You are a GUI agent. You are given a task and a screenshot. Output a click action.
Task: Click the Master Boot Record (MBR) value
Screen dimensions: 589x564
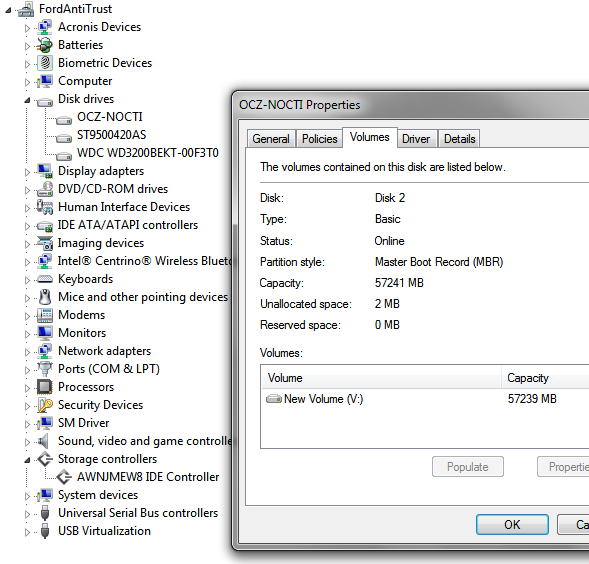[x=439, y=262]
